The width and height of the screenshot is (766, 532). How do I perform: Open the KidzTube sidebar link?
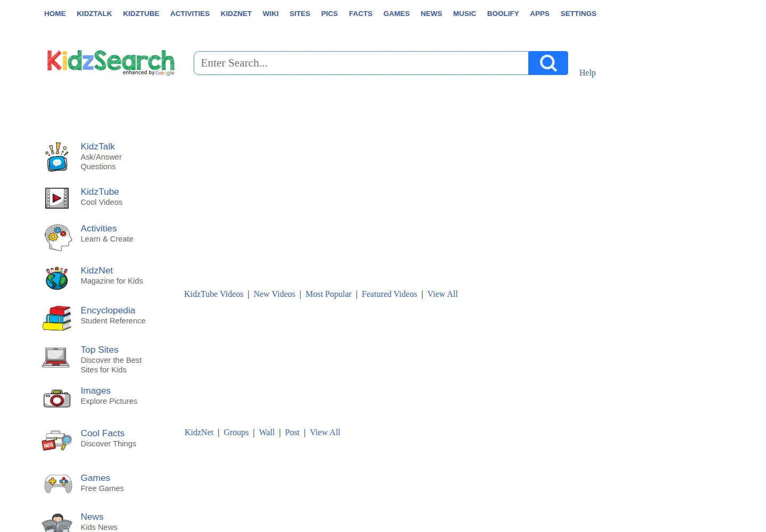pyautogui.click(x=99, y=192)
